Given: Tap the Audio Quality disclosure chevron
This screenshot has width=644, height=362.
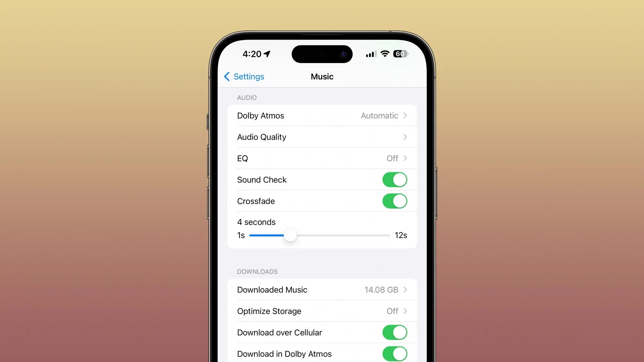Looking at the screenshot, I should click(405, 136).
